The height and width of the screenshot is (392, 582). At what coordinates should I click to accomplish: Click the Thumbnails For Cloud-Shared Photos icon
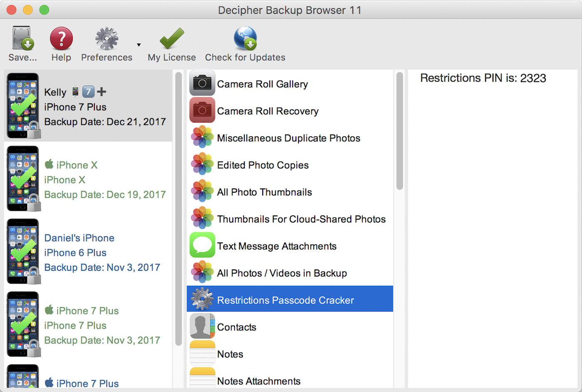[202, 218]
